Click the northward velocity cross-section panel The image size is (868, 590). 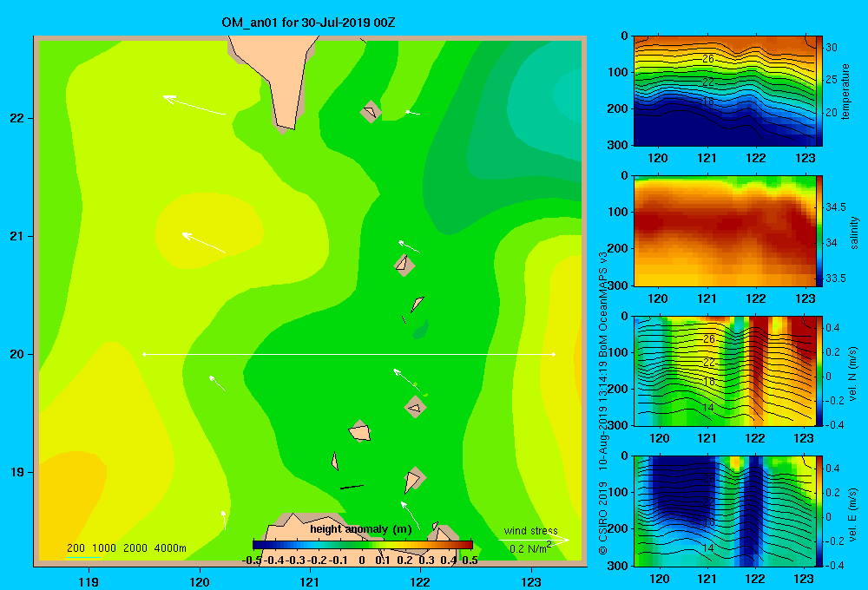724,370
